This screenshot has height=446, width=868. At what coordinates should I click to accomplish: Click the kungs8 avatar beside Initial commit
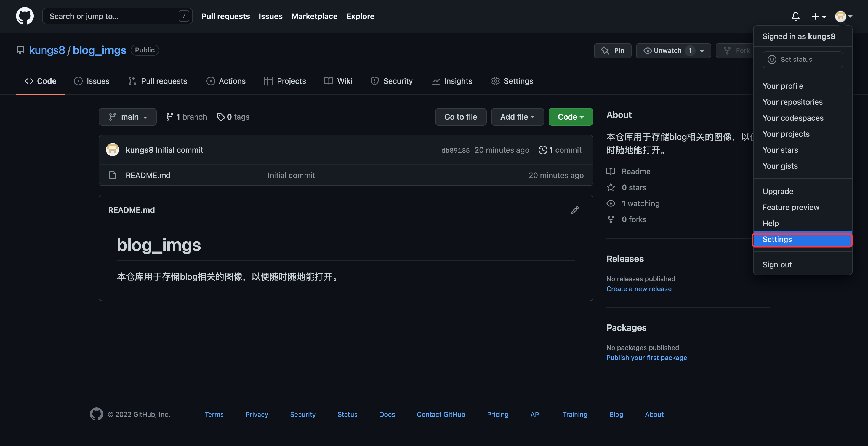pyautogui.click(x=113, y=150)
